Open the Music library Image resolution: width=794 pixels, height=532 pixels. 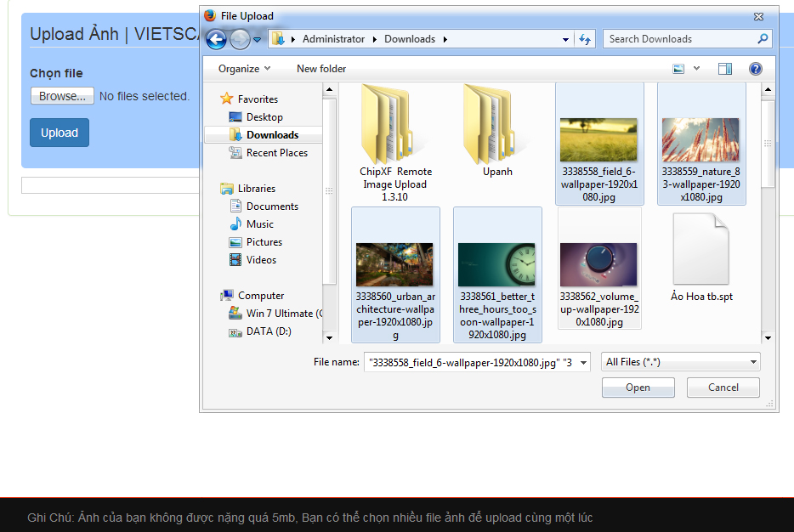(260, 224)
